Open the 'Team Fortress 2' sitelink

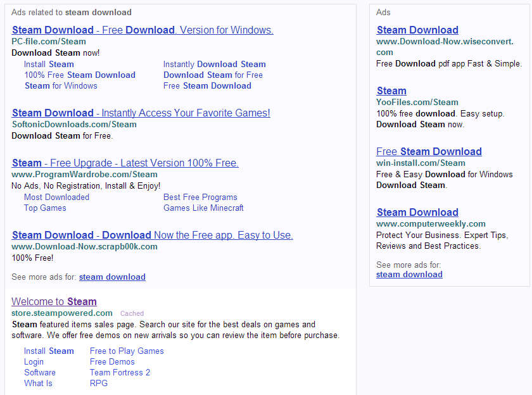click(x=120, y=372)
